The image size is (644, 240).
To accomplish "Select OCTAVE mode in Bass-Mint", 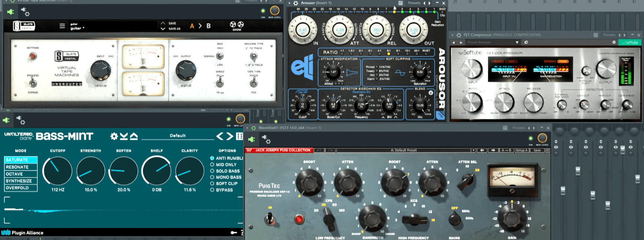I will tap(21, 174).
